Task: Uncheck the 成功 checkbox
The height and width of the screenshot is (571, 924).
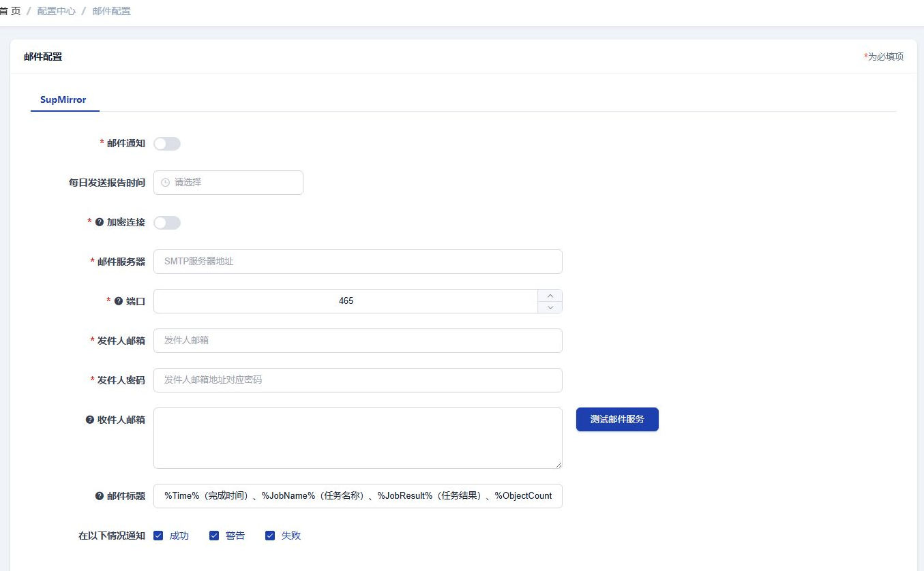Action: point(158,536)
